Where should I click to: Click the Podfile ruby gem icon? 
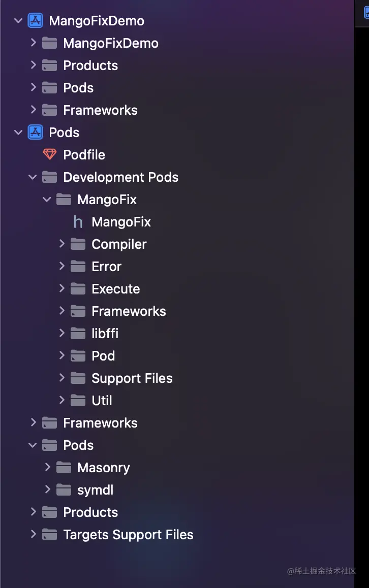(x=49, y=154)
